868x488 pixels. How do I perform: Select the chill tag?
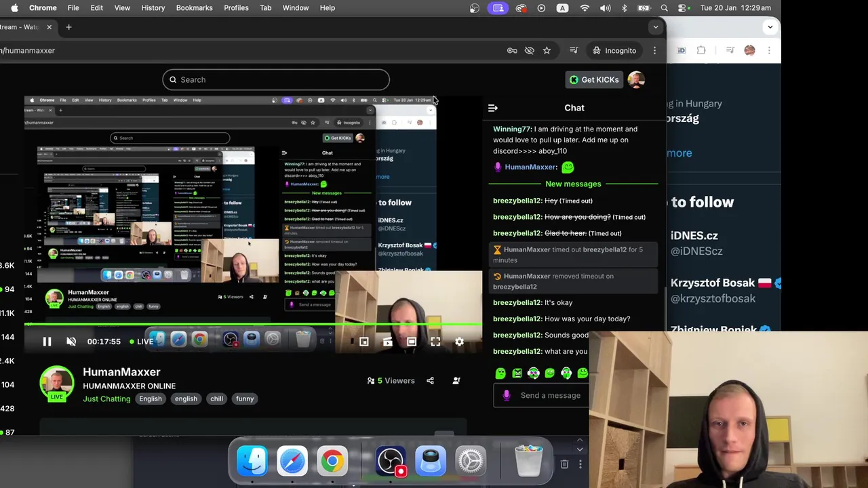(x=216, y=399)
